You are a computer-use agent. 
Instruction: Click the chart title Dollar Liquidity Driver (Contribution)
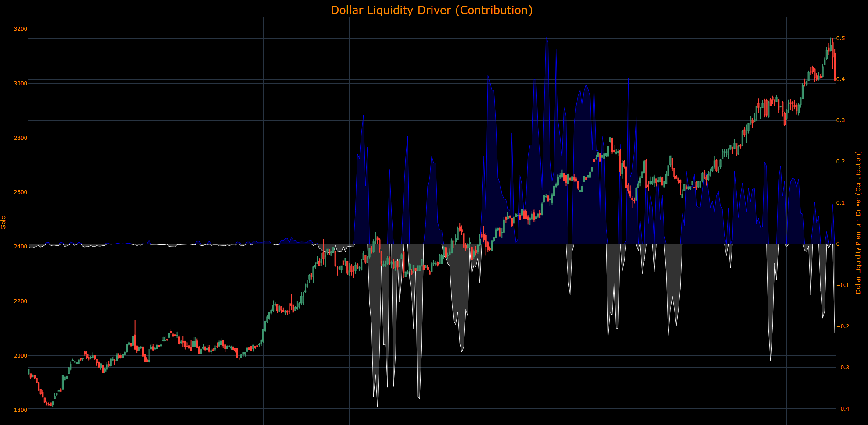pos(432,10)
